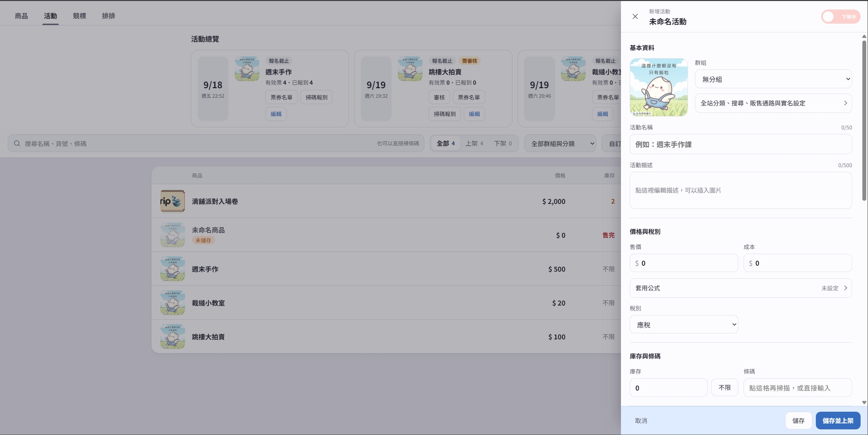This screenshot has height=435, width=868.
Task: Click the 滴舖派對入場卷 product icon
Action: pos(173,201)
